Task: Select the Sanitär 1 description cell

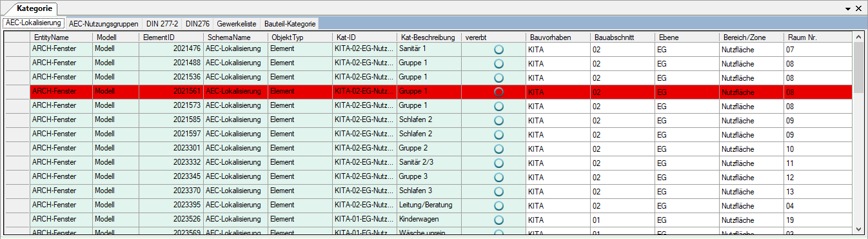Action: tap(429, 49)
